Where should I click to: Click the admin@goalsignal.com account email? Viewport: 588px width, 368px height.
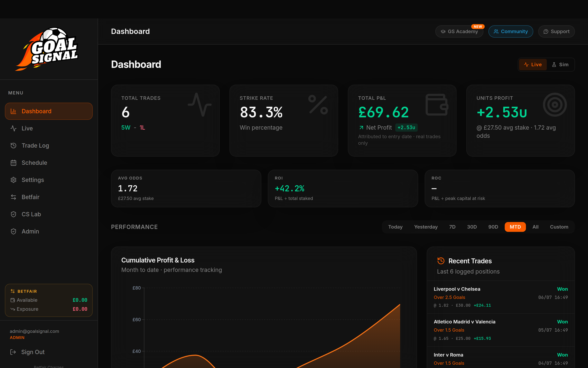click(x=34, y=331)
